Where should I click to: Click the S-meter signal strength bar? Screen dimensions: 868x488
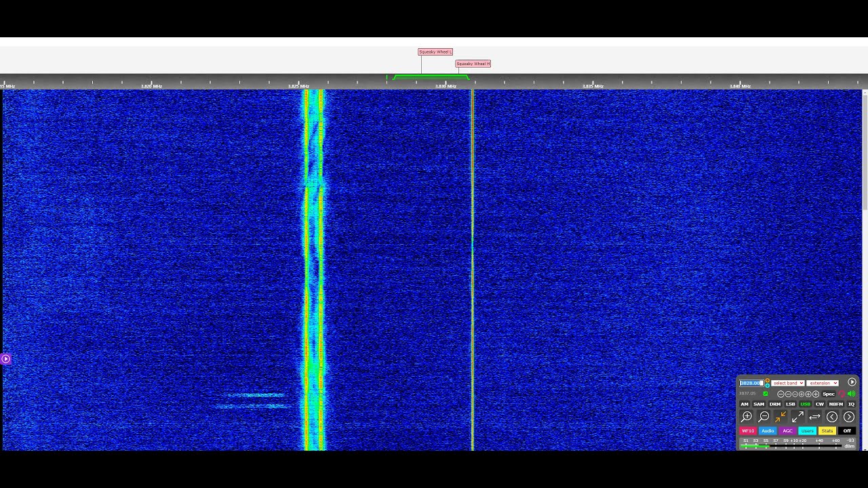791,445
